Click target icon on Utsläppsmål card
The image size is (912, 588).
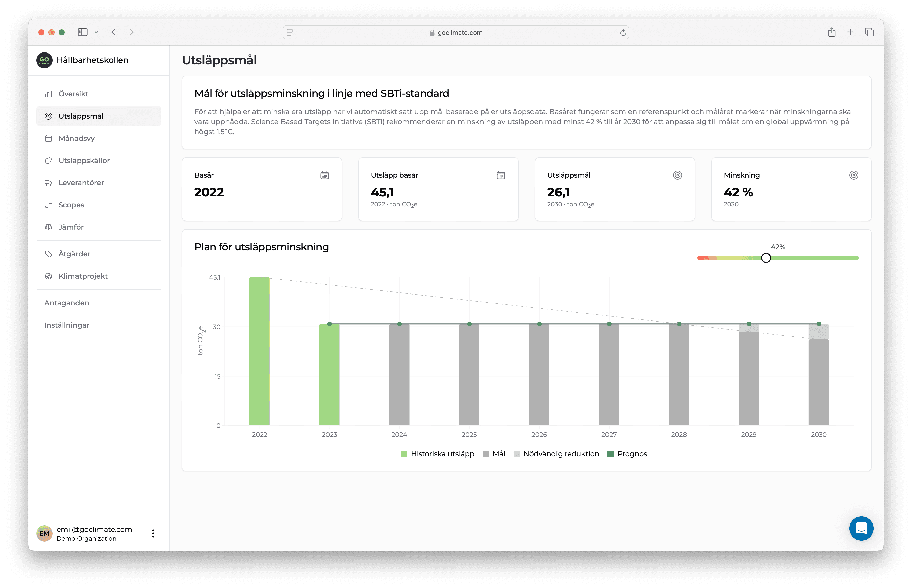(x=677, y=175)
